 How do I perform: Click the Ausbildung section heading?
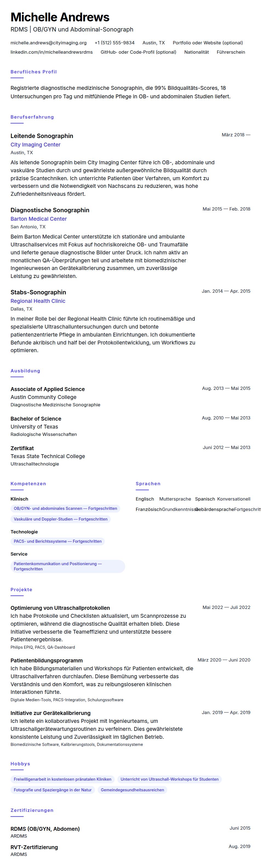click(x=25, y=371)
